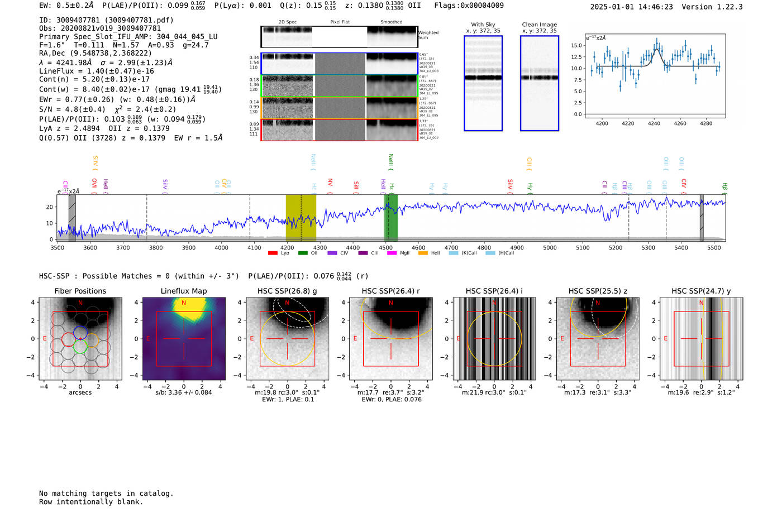Click the m:17.3 re:3.1" caption under z image

598,392
